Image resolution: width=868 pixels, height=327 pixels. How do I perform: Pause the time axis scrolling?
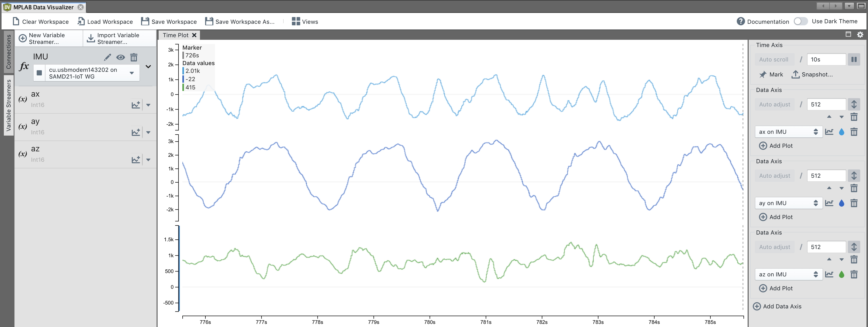(854, 60)
